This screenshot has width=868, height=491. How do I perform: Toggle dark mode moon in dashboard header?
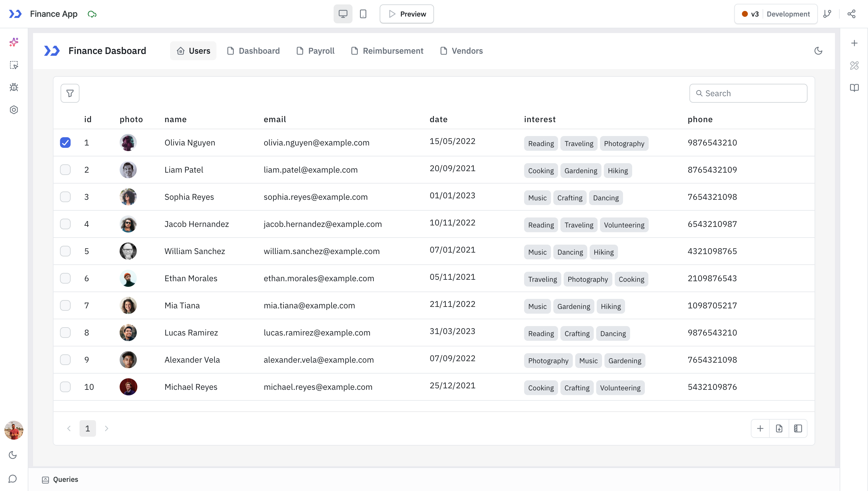pos(818,51)
